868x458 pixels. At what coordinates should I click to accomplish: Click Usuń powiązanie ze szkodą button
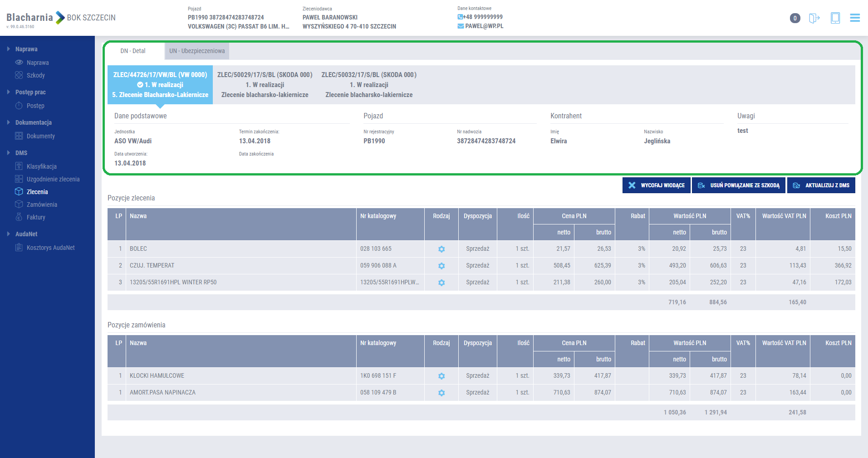tap(738, 185)
